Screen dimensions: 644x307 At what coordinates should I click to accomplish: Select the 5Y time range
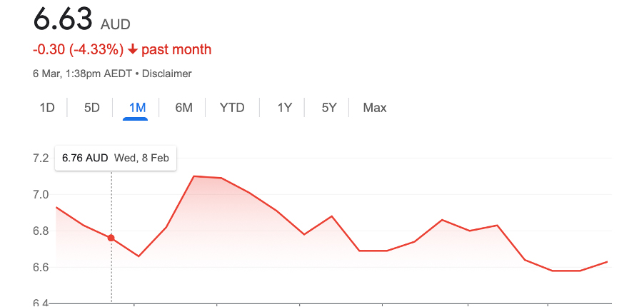tap(329, 108)
